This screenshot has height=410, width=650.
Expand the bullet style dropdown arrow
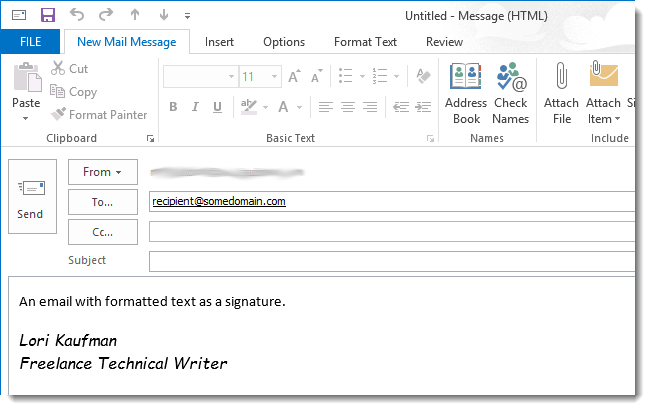point(362,77)
